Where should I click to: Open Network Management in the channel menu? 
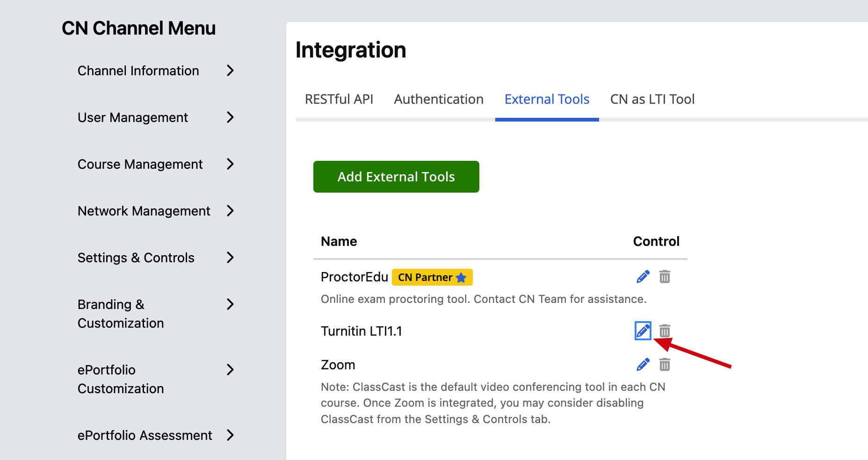click(144, 211)
